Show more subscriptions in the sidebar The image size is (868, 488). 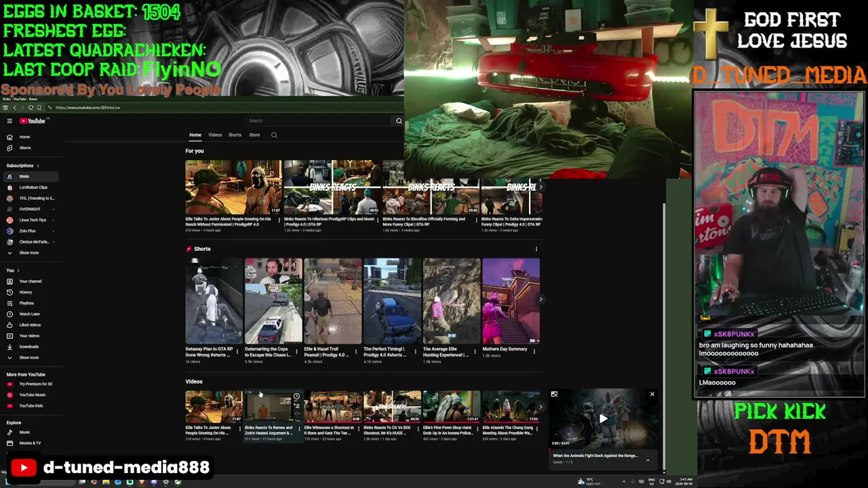[x=31, y=253]
